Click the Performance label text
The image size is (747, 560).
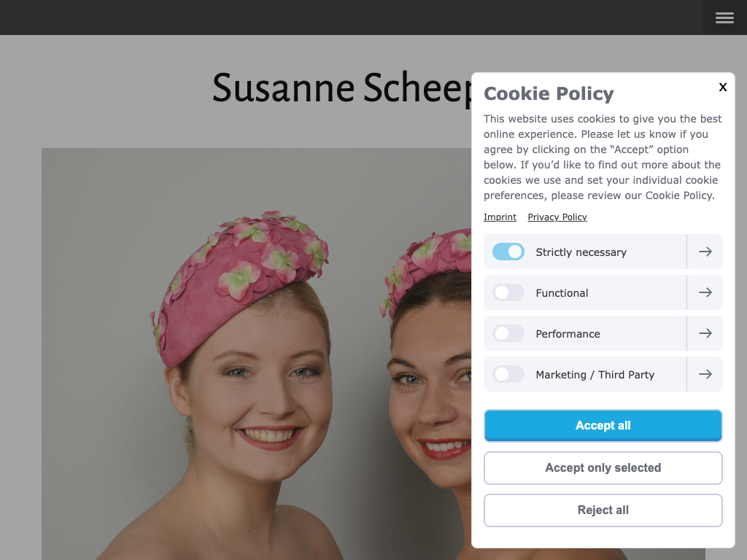click(568, 334)
